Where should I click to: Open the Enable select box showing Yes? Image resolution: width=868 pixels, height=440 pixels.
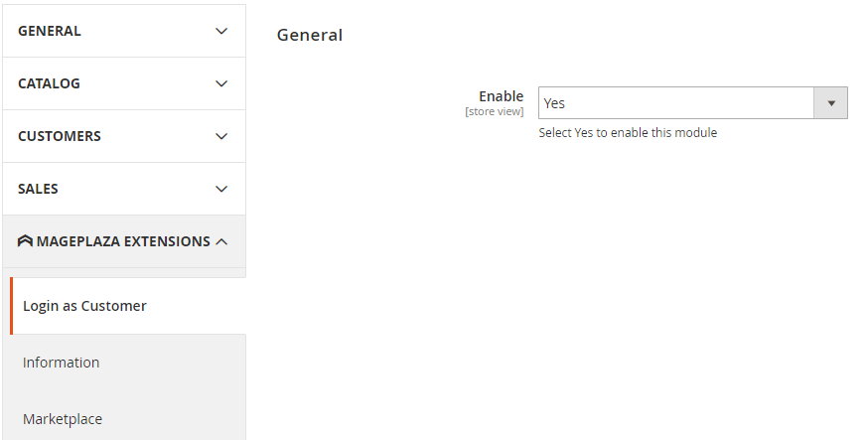(675, 103)
